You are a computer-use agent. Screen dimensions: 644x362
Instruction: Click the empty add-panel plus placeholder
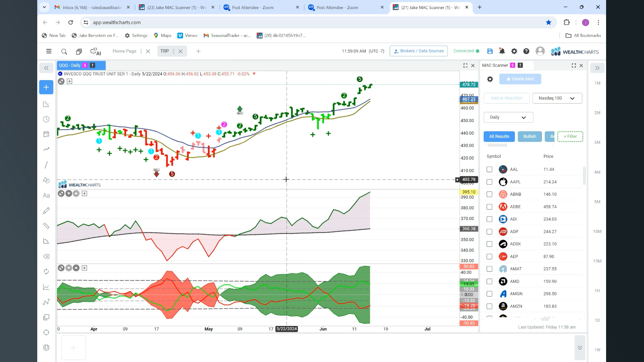[x=73, y=348]
